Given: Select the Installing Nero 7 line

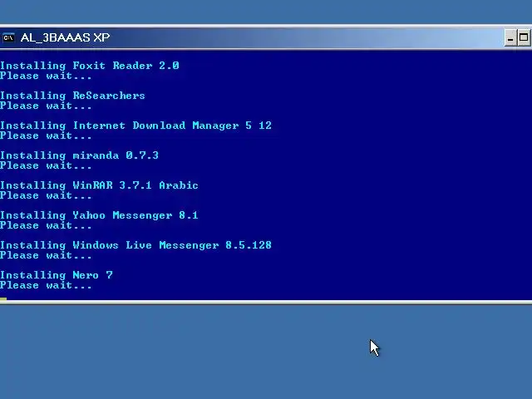Looking at the screenshot, I should (56, 275).
